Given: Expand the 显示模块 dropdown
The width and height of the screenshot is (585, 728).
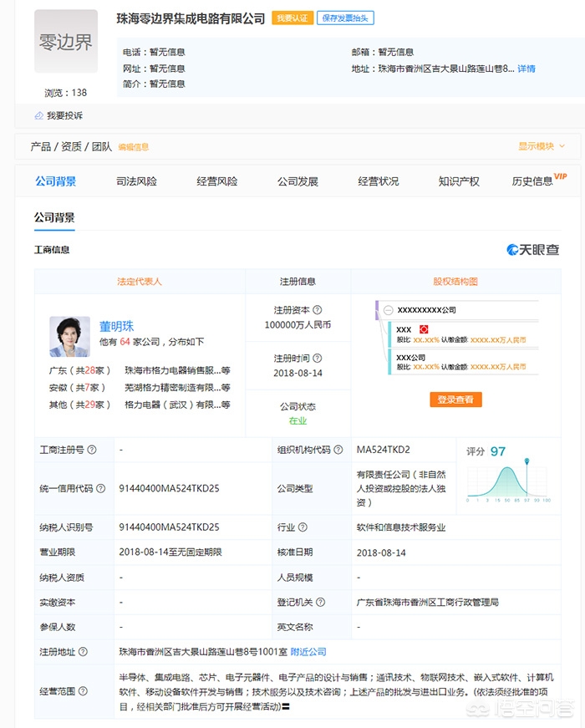Looking at the screenshot, I should (542, 146).
